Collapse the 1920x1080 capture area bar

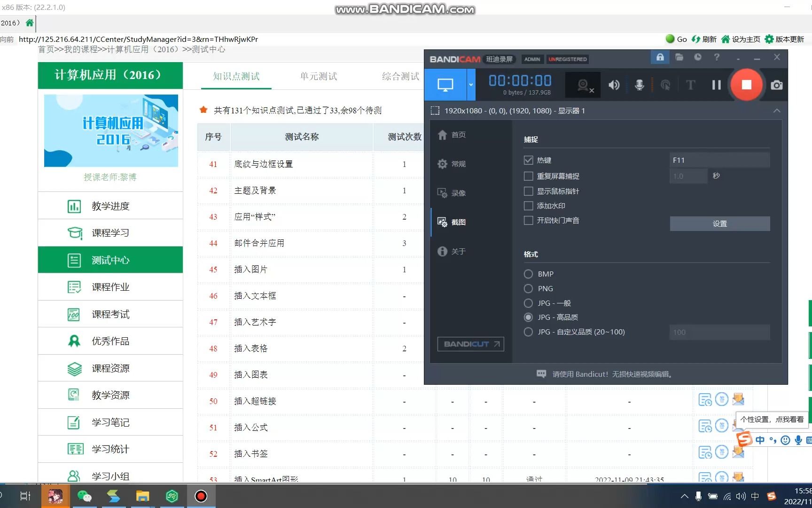(x=777, y=111)
